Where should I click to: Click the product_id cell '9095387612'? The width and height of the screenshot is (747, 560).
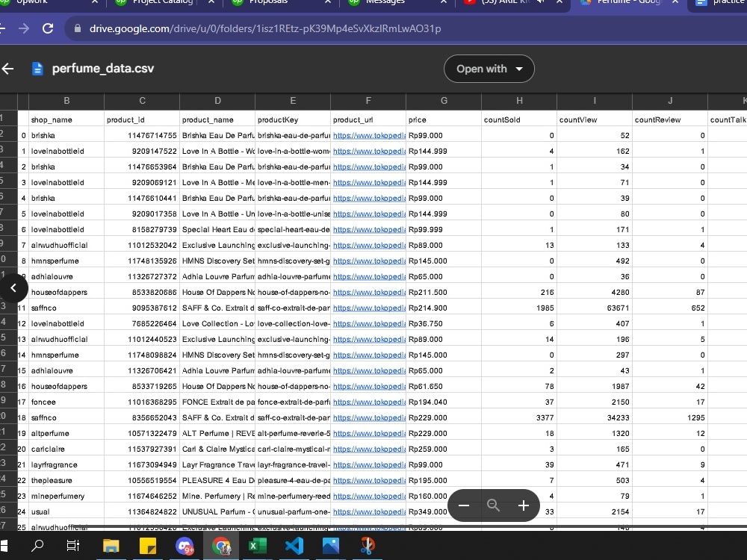click(x=142, y=308)
